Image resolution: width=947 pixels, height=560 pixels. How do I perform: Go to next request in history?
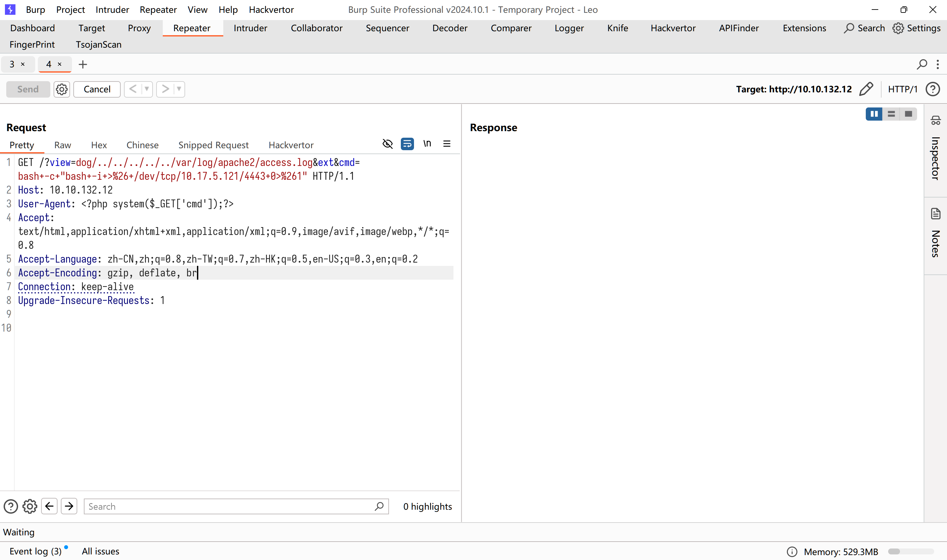[x=165, y=89]
